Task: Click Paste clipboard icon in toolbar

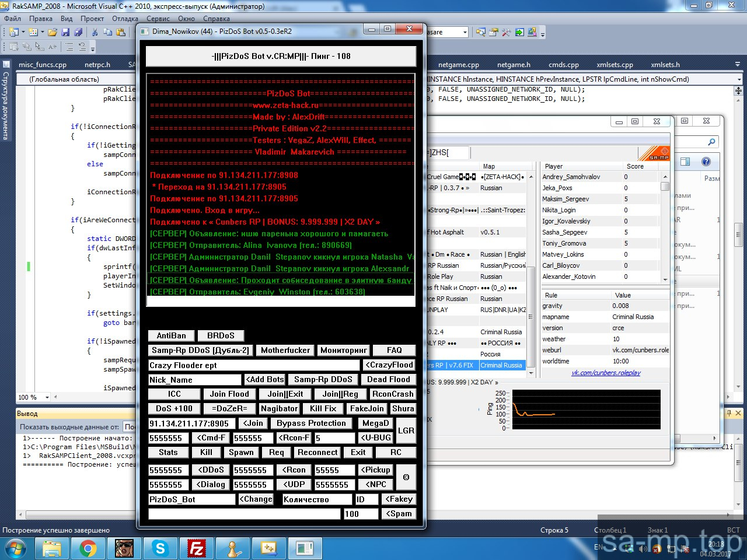Action: tap(121, 32)
